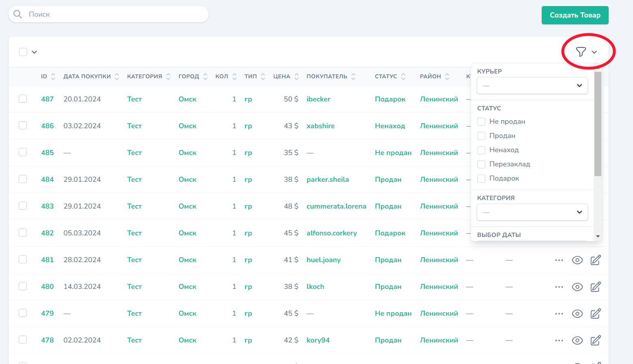Sort by Кол column

(x=235, y=76)
